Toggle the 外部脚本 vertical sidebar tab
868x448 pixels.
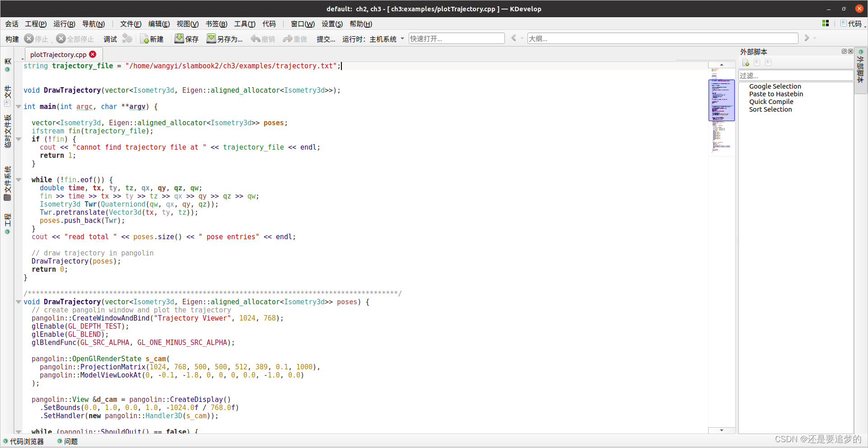coord(860,70)
